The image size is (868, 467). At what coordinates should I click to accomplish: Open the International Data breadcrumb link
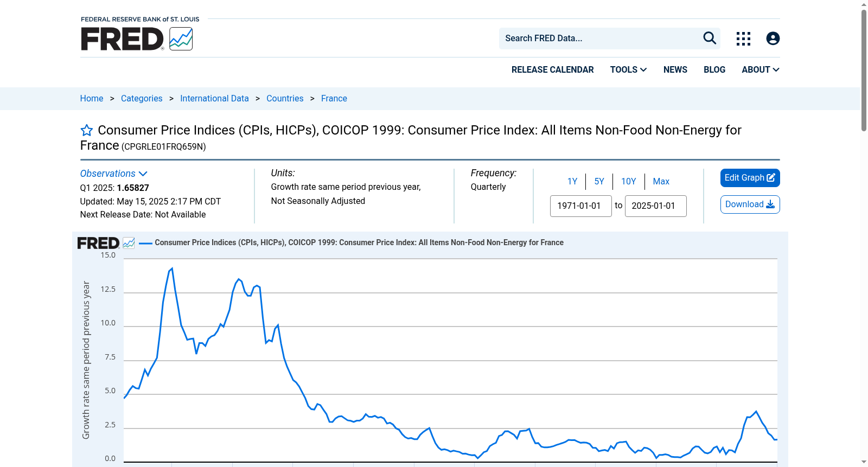click(214, 98)
